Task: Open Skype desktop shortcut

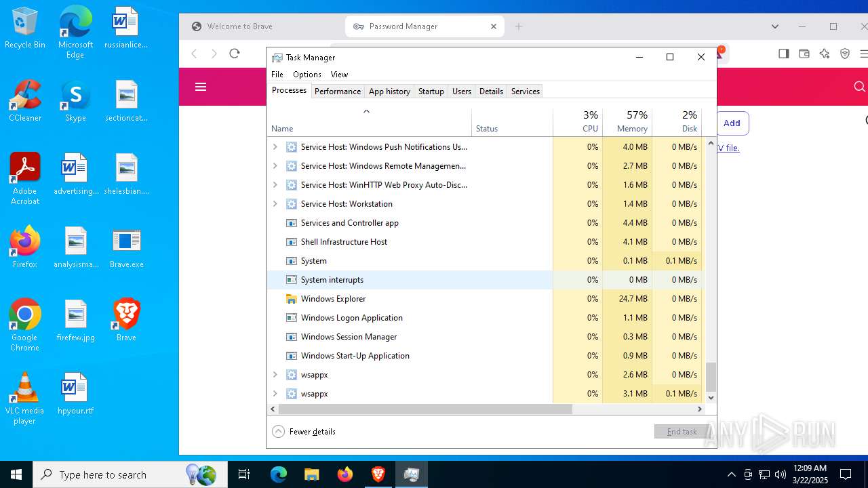Action: click(x=75, y=102)
